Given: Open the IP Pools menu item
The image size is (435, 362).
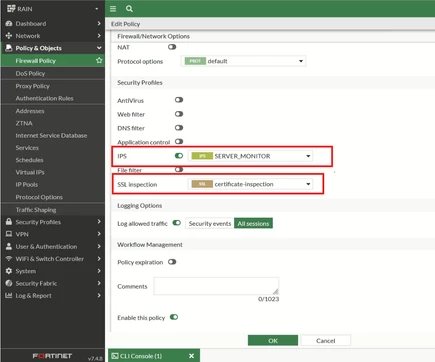Looking at the screenshot, I should (53, 185).
